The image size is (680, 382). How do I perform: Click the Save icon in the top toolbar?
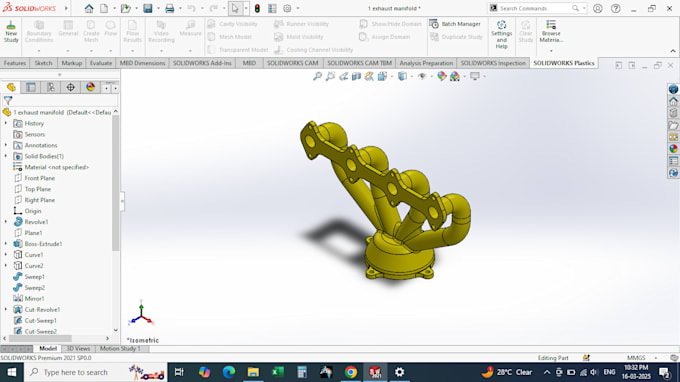click(x=148, y=8)
